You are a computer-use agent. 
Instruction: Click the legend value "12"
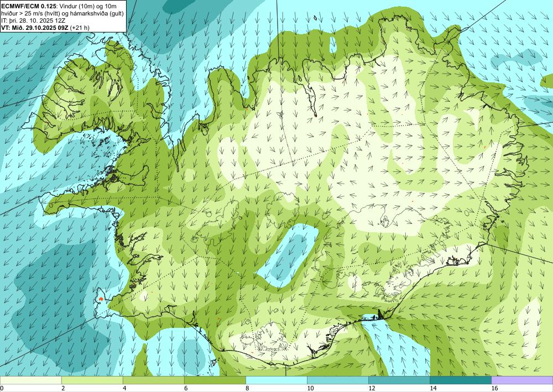click(372, 388)
